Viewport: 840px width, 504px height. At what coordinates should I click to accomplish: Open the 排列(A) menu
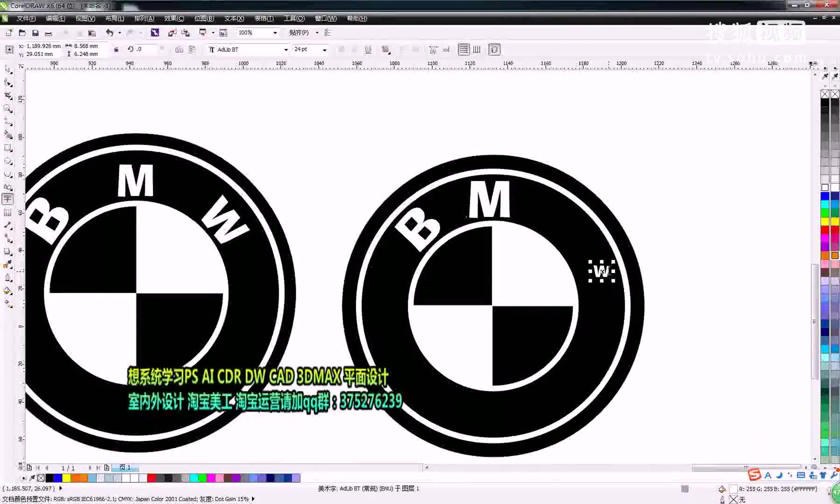[144, 19]
